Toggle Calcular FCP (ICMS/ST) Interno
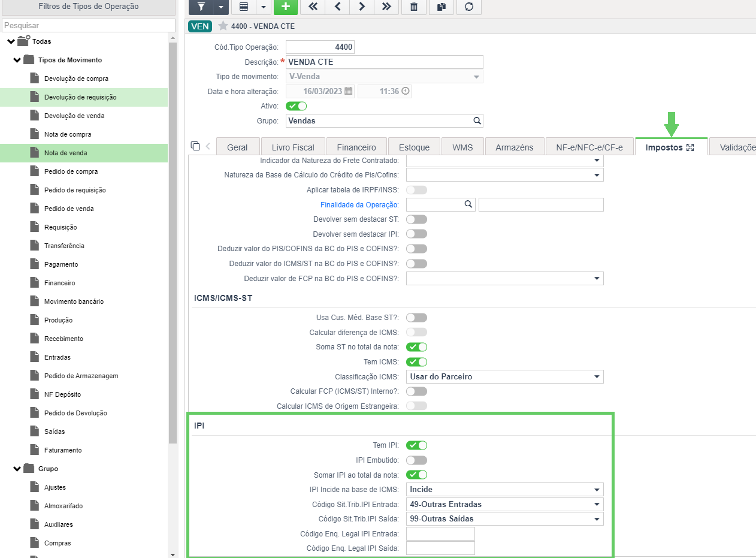 (x=416, y=391)
